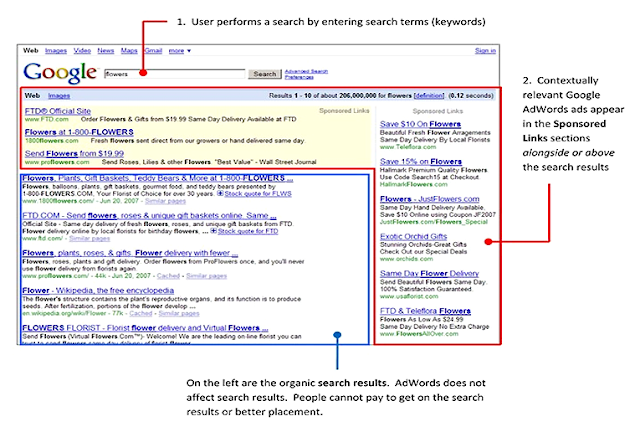Click the en.wikipedia.org/wiki/Flower URL text
640x432 pixels.
[64, 314]
